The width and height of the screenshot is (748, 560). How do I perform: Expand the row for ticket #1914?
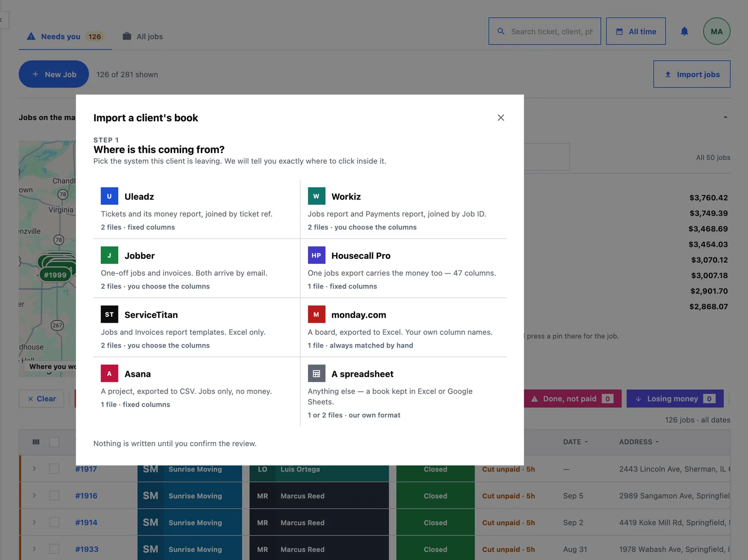pyautogui.click(x=34, y=522)
